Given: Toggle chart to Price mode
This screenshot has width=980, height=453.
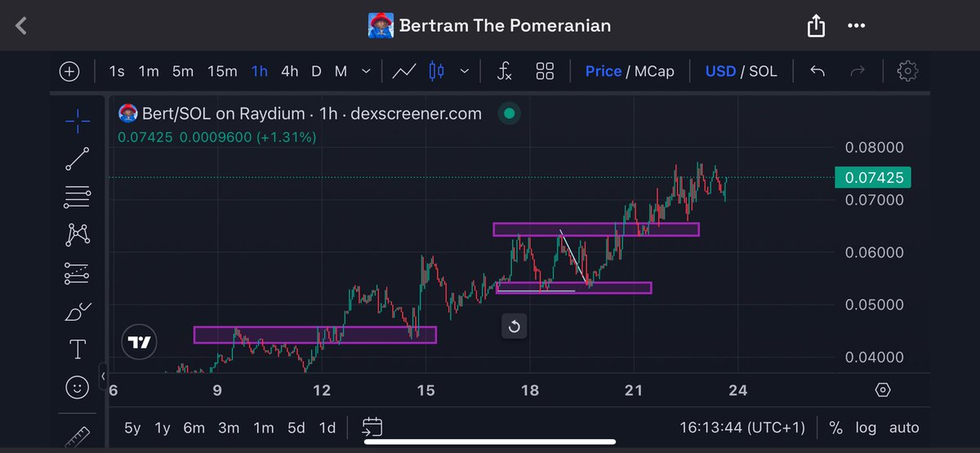Looking at the screenshot, I should (x=604, y=72).
